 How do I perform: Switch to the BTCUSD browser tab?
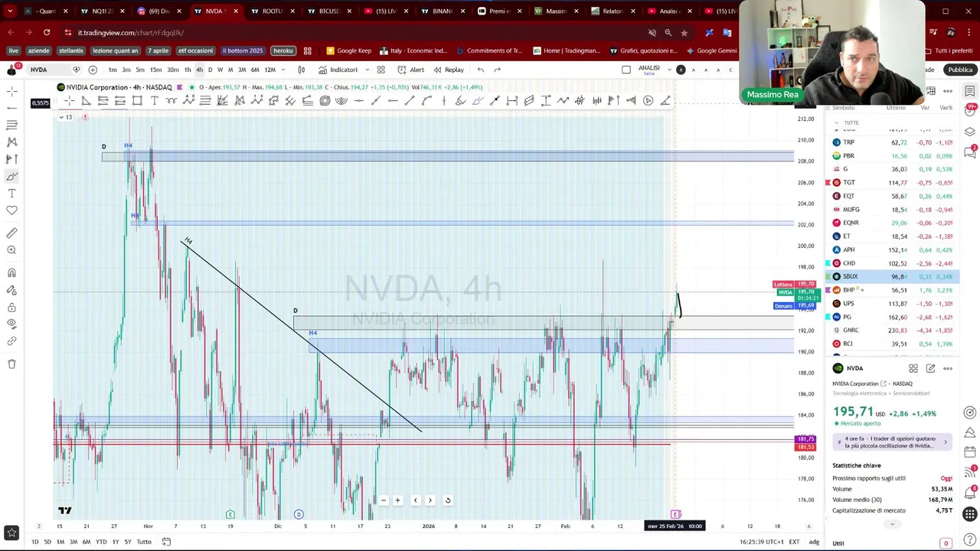[x=328, y=11]
